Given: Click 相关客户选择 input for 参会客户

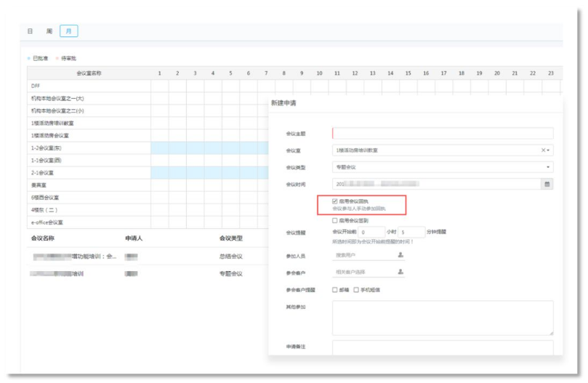Looking at the screenshot, I should (364, 272).
